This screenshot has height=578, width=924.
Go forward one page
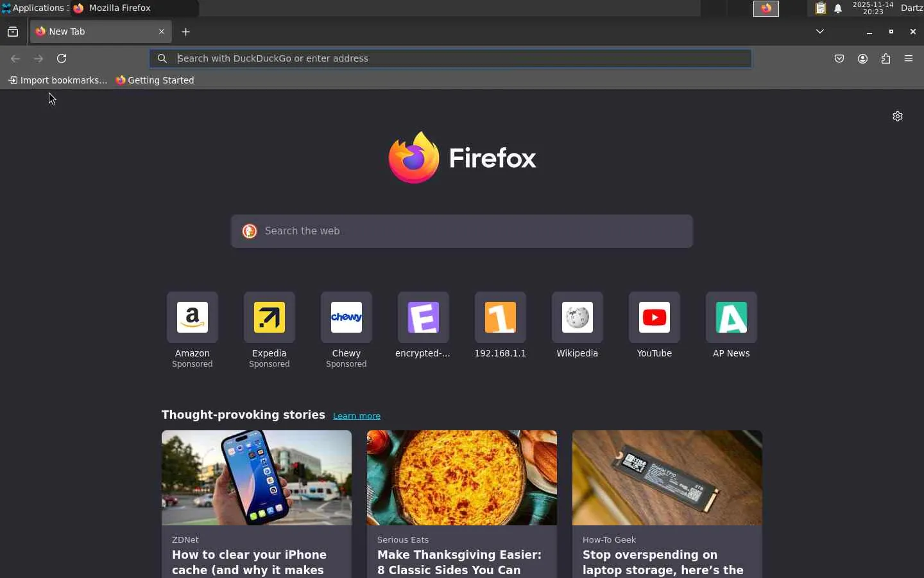pos(38,58)
